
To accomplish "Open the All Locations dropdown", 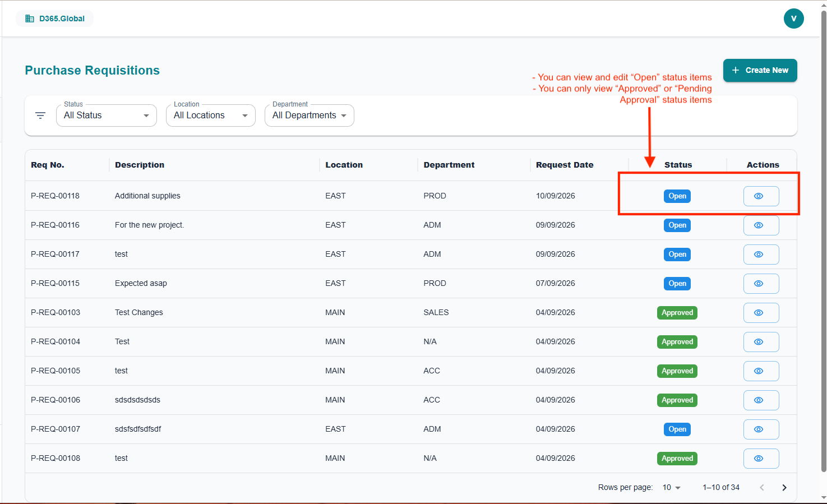I will (x=211, y=115).
